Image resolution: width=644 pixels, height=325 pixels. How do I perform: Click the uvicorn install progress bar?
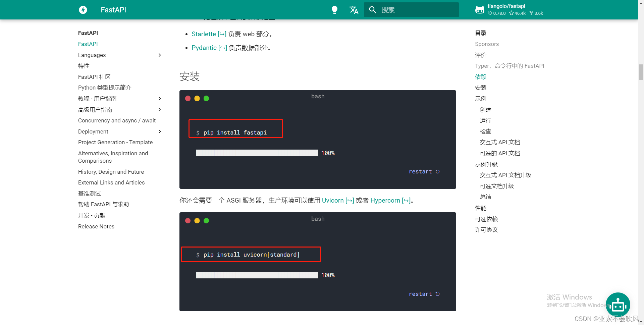coord(257,275)
